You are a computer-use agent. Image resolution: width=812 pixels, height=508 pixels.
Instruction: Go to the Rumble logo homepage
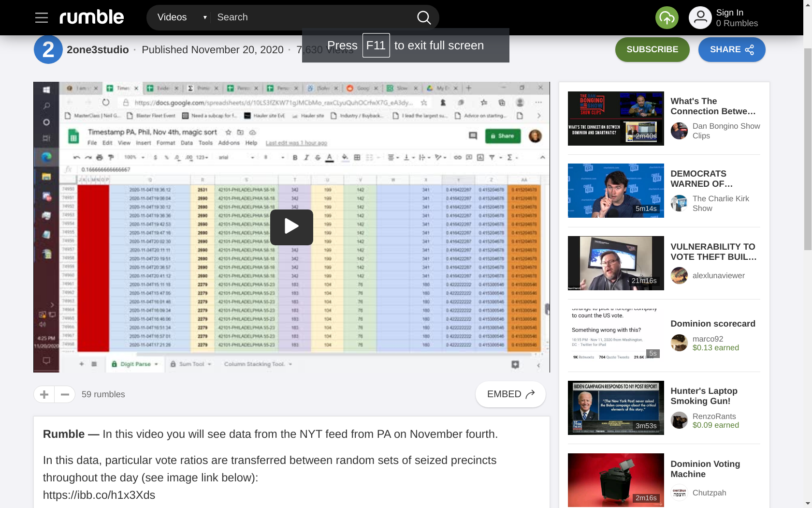pyautogui.click(x=92, y=17)
